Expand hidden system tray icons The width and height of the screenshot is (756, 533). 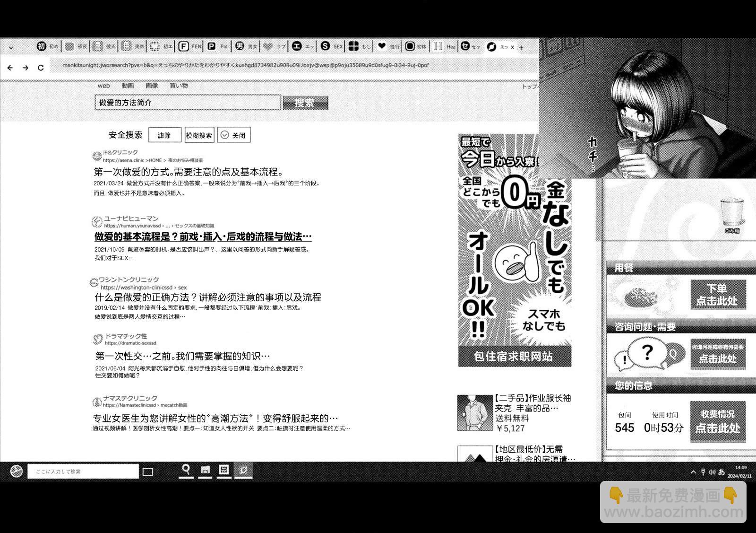pos(693,472)
